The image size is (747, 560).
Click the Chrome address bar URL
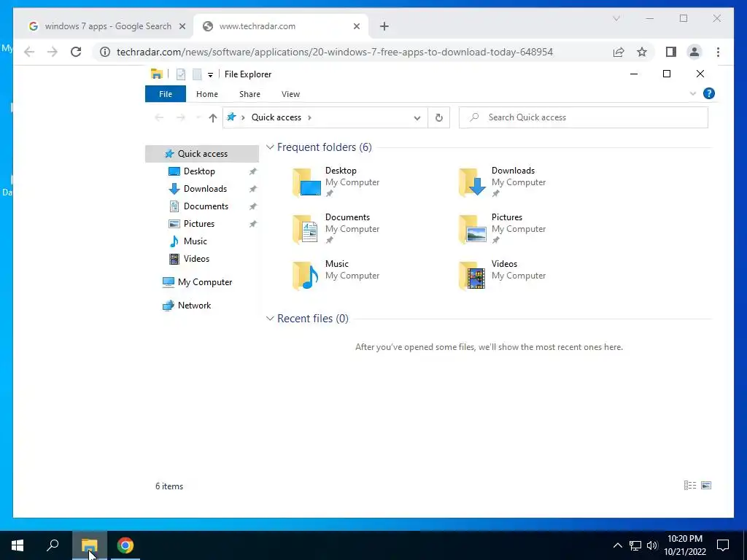coord(334,52)
